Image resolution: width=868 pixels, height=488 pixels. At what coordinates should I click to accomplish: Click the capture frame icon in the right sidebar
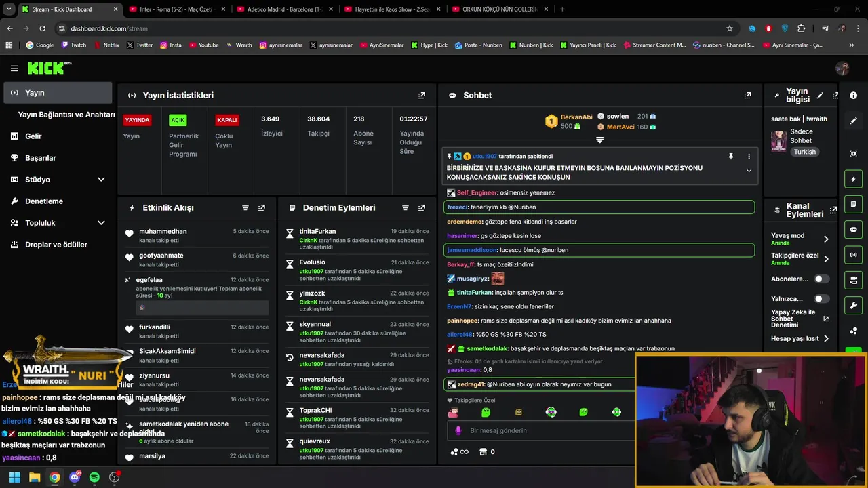[x=854, y=154]
